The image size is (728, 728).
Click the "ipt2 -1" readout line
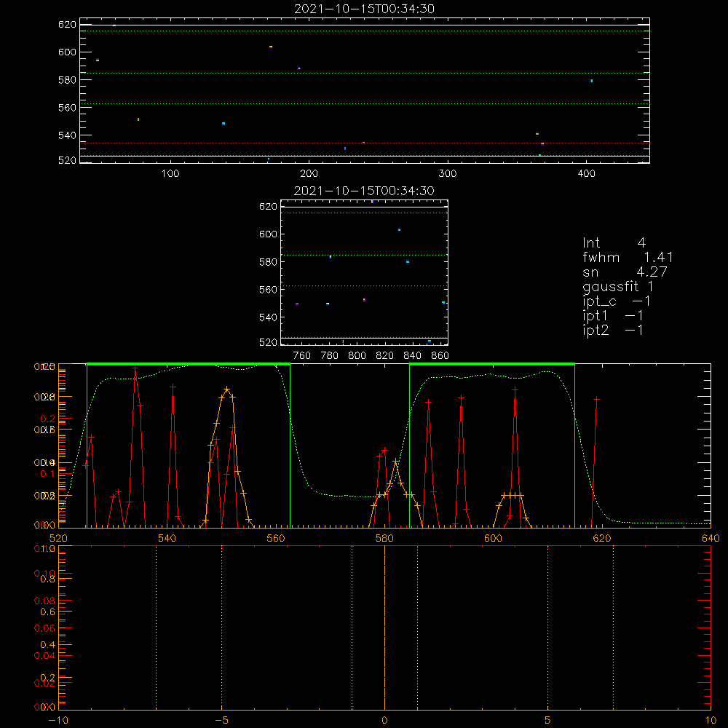click(613, 330)
